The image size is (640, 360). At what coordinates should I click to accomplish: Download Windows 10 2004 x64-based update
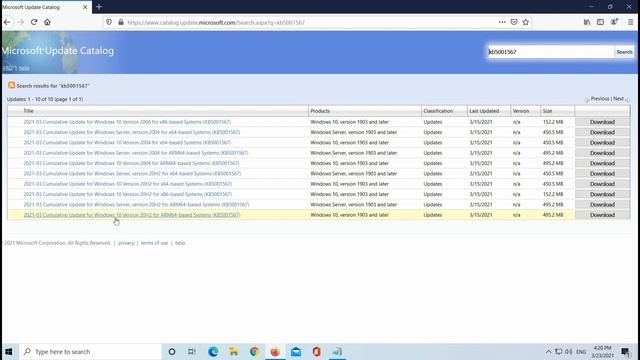coord(602,142)
